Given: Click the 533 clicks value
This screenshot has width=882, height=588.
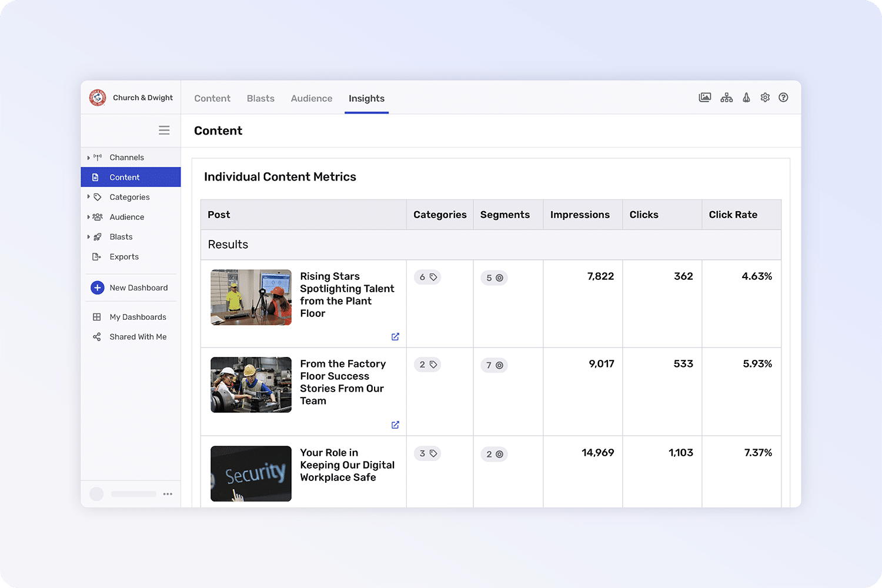Looking at the screenshot, I should (x=683, y=364).
